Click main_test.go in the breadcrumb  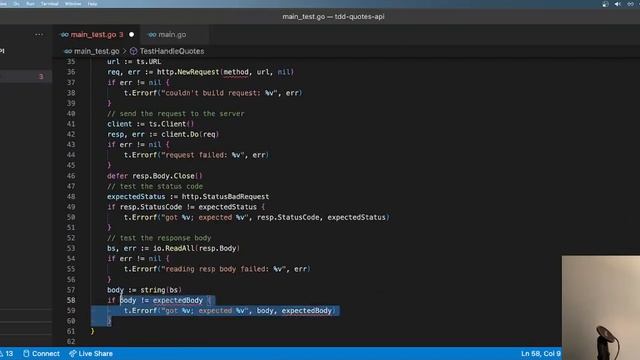(x=96, y=51)
